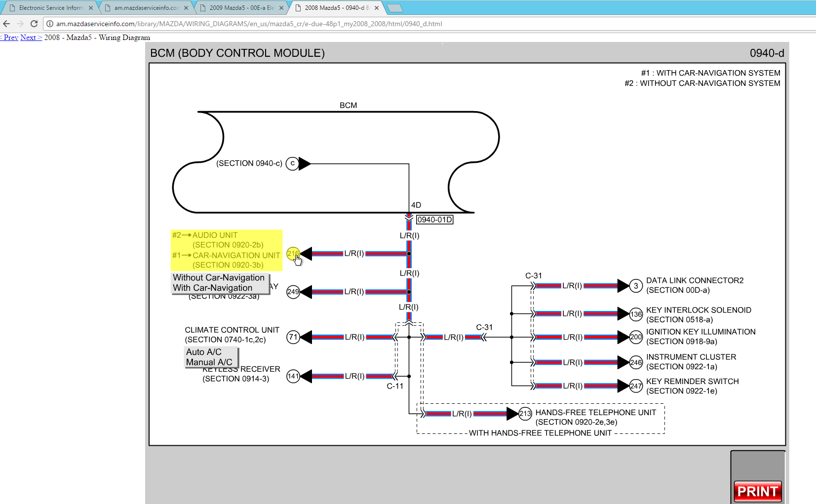Viewport: 816px width, 504px height.
Task: Click circled connector 246 for instrument cluster
Action: (636, 362)
